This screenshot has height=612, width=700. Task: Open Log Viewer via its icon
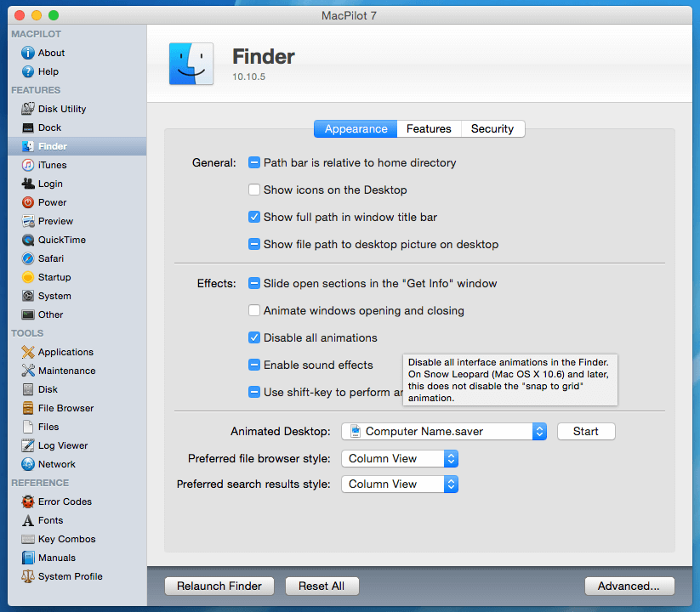coord(28,445)
